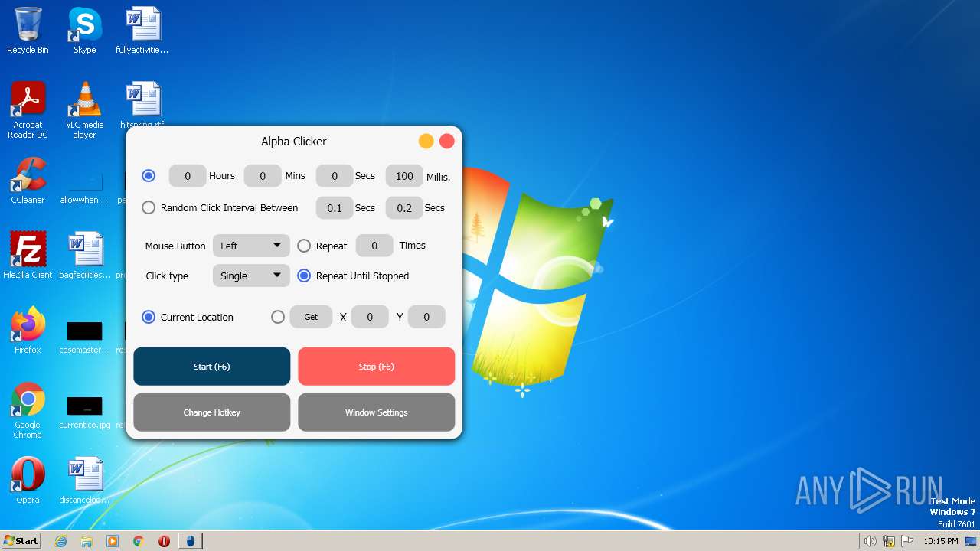980x551 pixels.
Task: Select the casemaster desktop file
Action: pyautogui.click(x=84, y=337)
